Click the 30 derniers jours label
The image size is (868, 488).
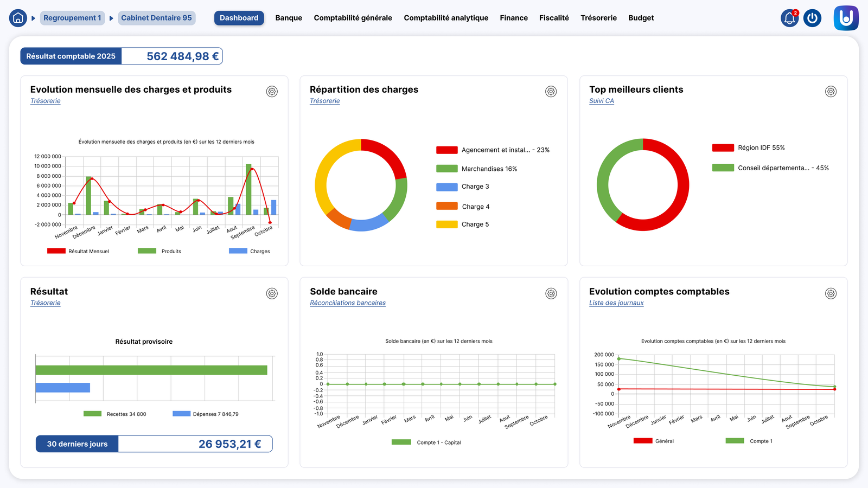pyautogui.click(x=77, y=444)
